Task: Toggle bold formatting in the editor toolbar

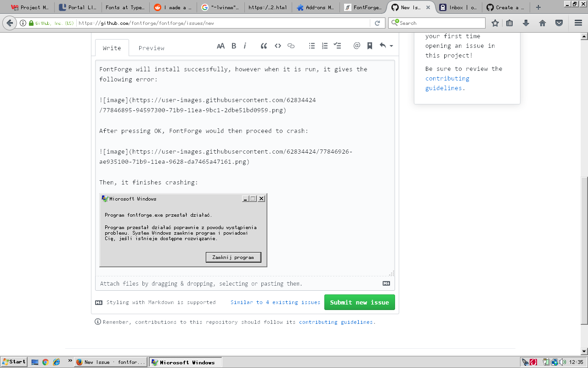Action: (234, 46)
